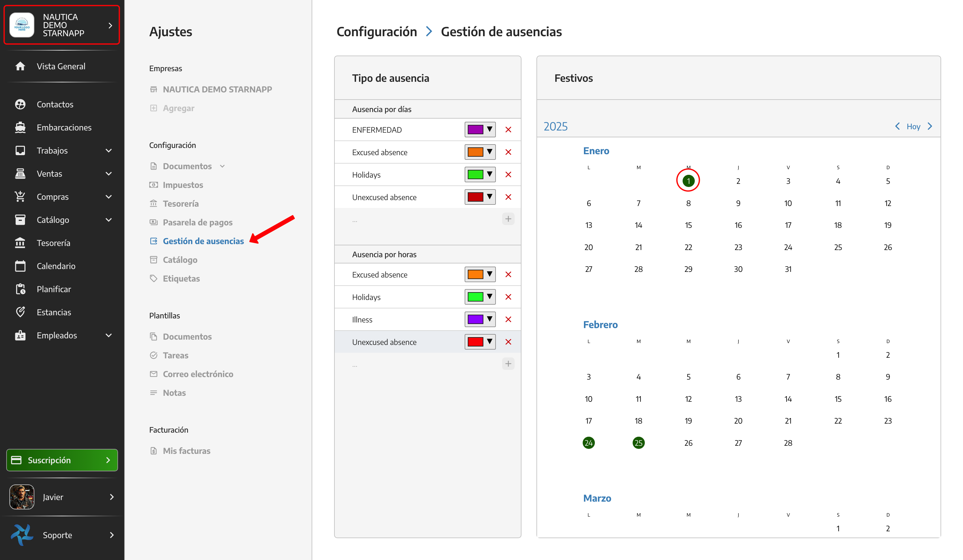The width and height of the screenshot is (963, 560).
Task: Toggle holiday on February 24
Action: [x=589, y=443]
